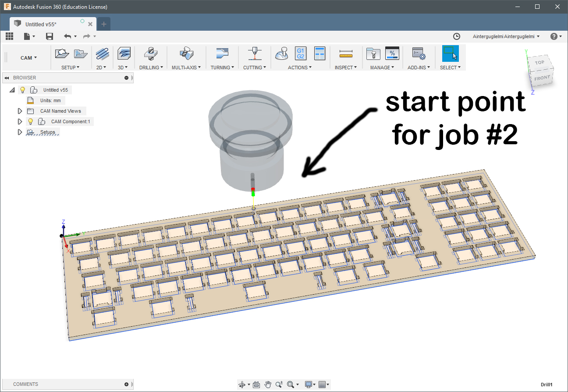Click the Measure icon in Inspect
The height and width of the screenshot is (392, 568).
tap(346, 53)
